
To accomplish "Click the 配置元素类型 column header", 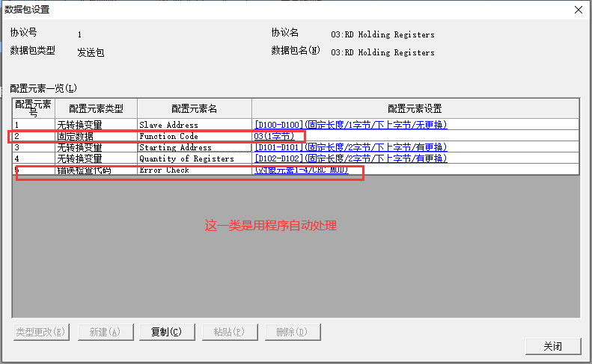I will click(x=96, y=109).
